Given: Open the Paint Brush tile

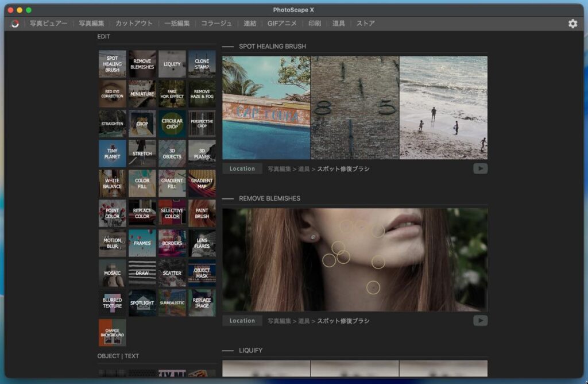Looking at the screenshot, I should pos(202,213).
